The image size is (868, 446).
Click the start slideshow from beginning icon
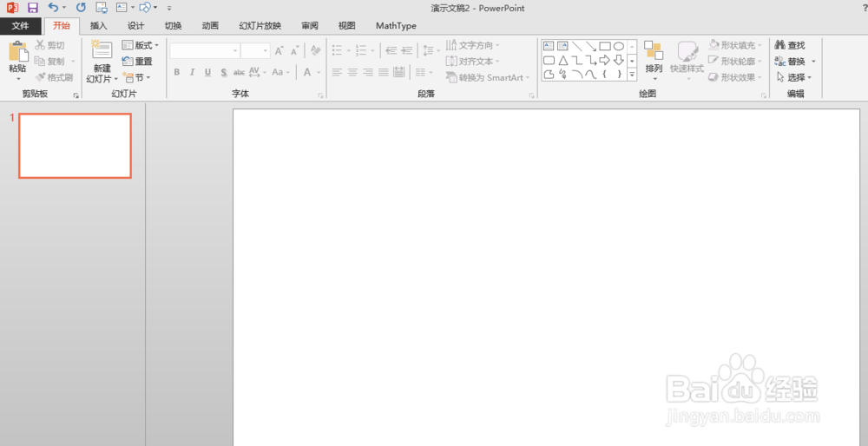tap(102, 8)
